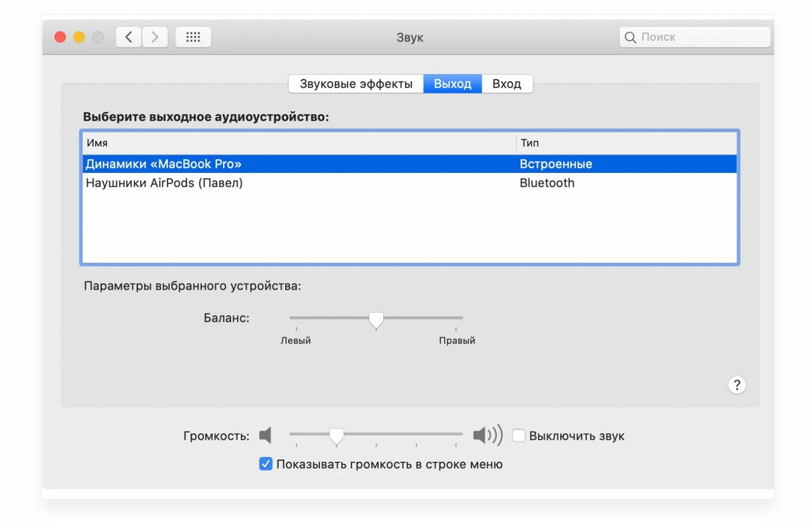
Task: Select Наушники AirPods (Павел) device
Action: click(x=409, y=183)
